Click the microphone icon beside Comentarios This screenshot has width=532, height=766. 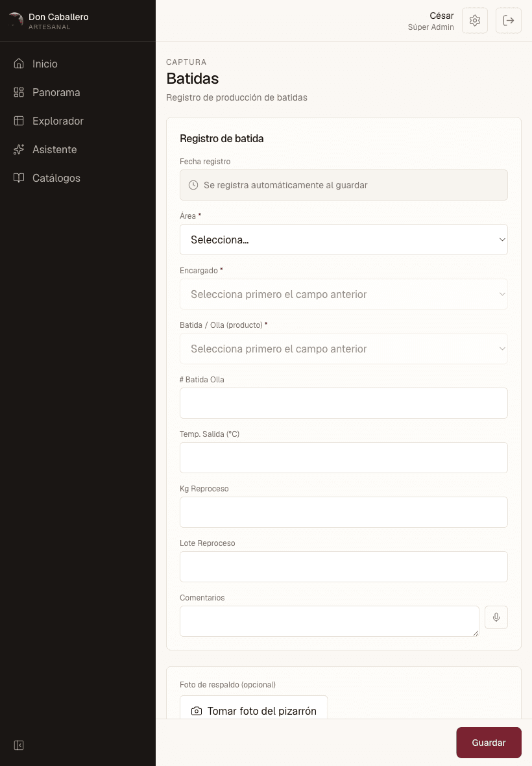point(496,617)
